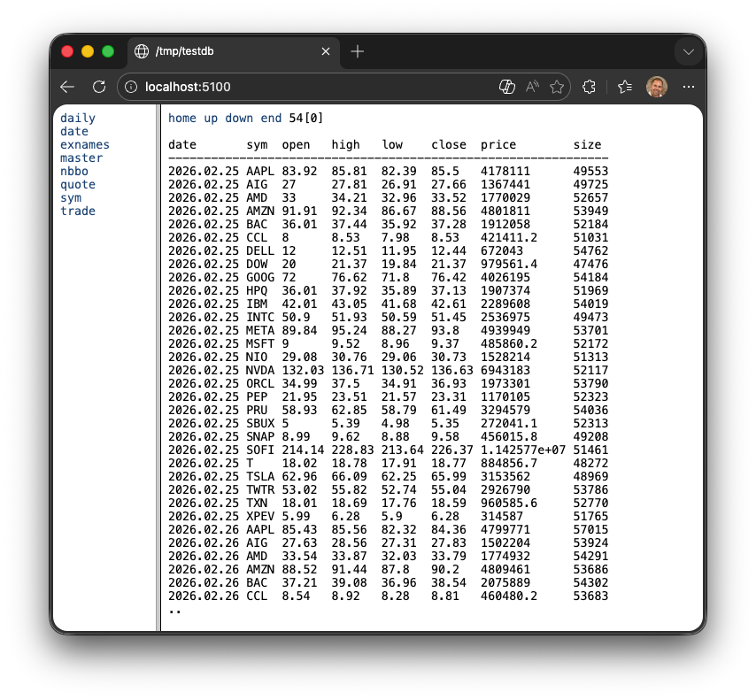This screenshot has height=700, width=756.
Task: View the exnames table
Action: [x=84, y=144]
